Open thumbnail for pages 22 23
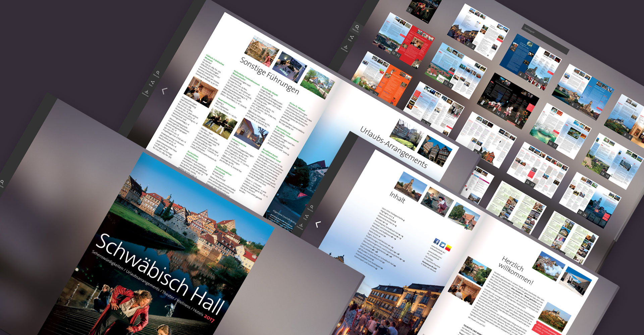Viewport: 644px width, 335px height. (434, 108)
